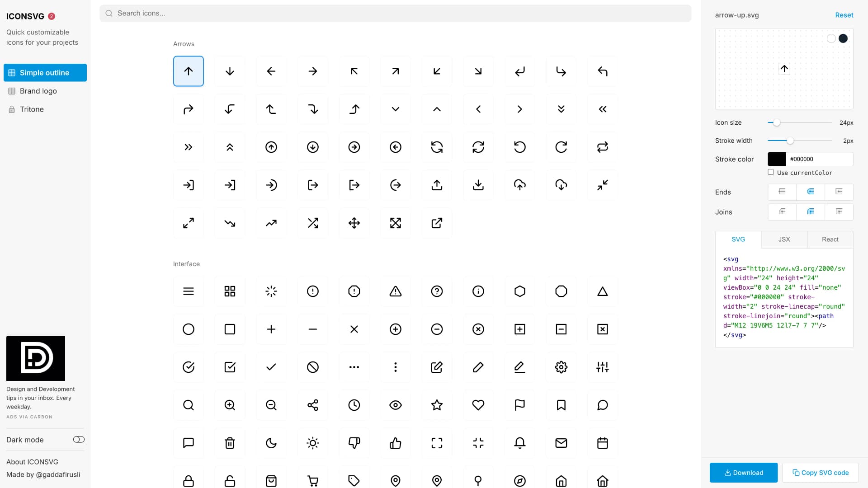Viewport: 868px width, 488px height.
Task: Click the Reset link for arrow-up.svg
Action: tap(845, 15)
